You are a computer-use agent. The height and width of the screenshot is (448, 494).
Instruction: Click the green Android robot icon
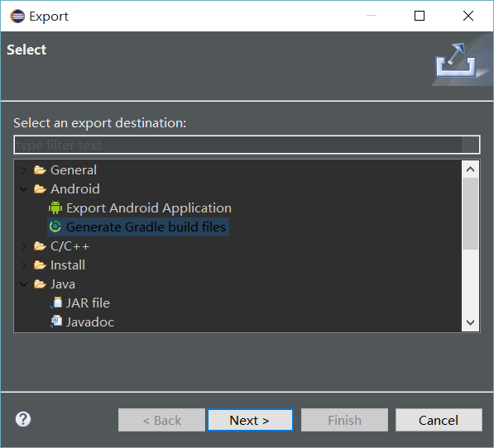[55, 208]
